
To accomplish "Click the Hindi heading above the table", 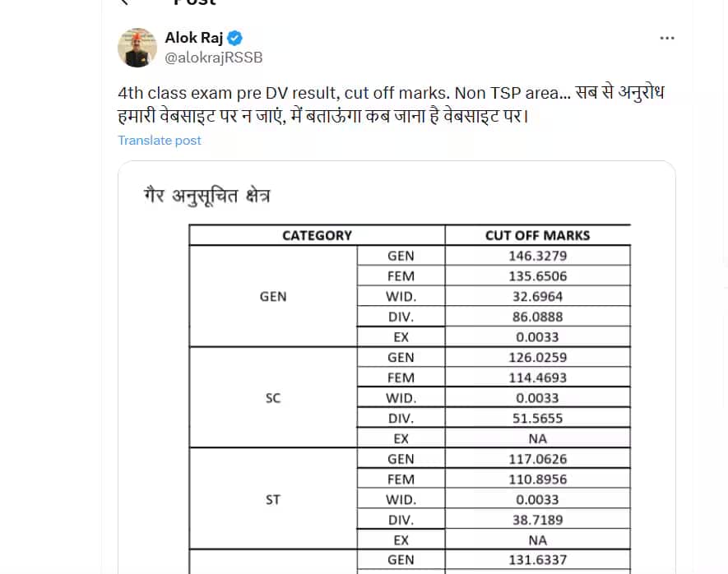I will click(206, 197).
